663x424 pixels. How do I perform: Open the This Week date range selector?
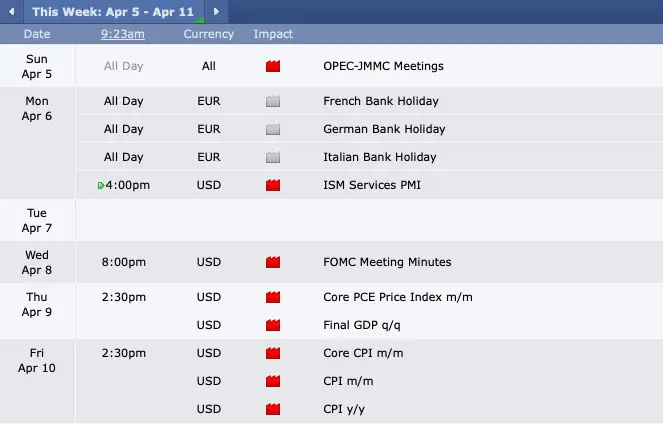click(114, 11)
